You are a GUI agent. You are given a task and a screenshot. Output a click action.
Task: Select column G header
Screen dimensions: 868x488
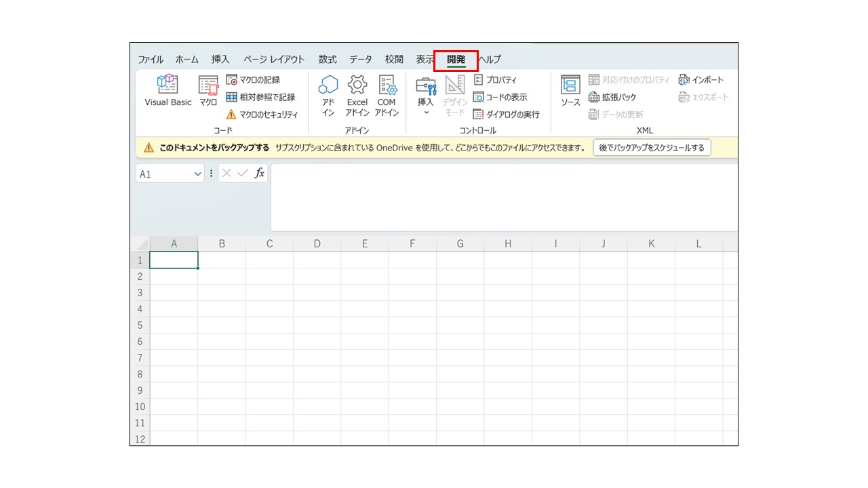coord(460,244)
